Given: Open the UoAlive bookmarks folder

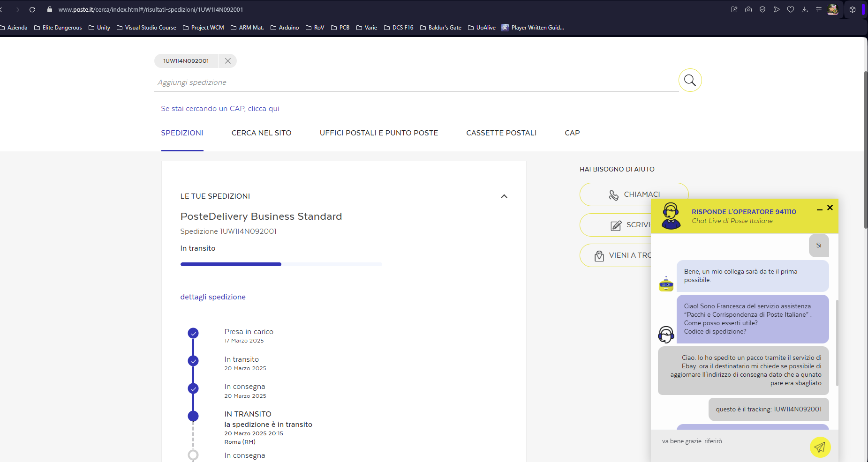Looking at the screenshot, I should click(x=482, y=28).
